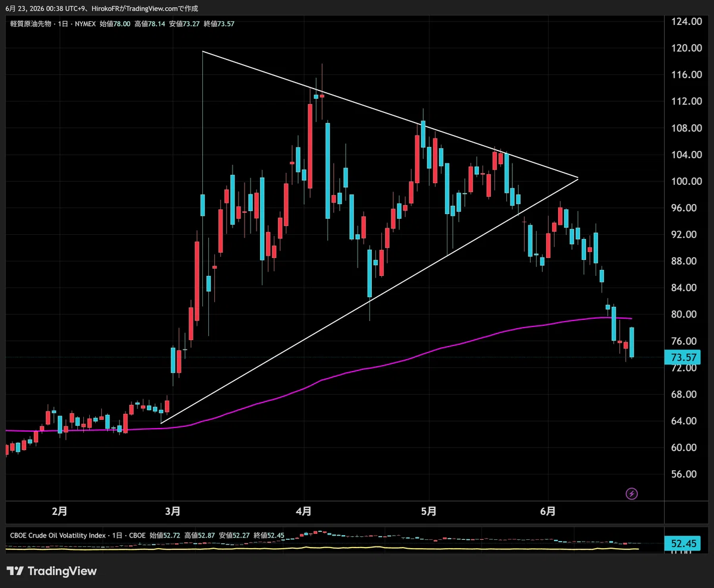Image resolution: width=714 pixels, height=588 pixels.
Task: Click the HirokoFR creation timestamp header text
Action: [102, 8]
